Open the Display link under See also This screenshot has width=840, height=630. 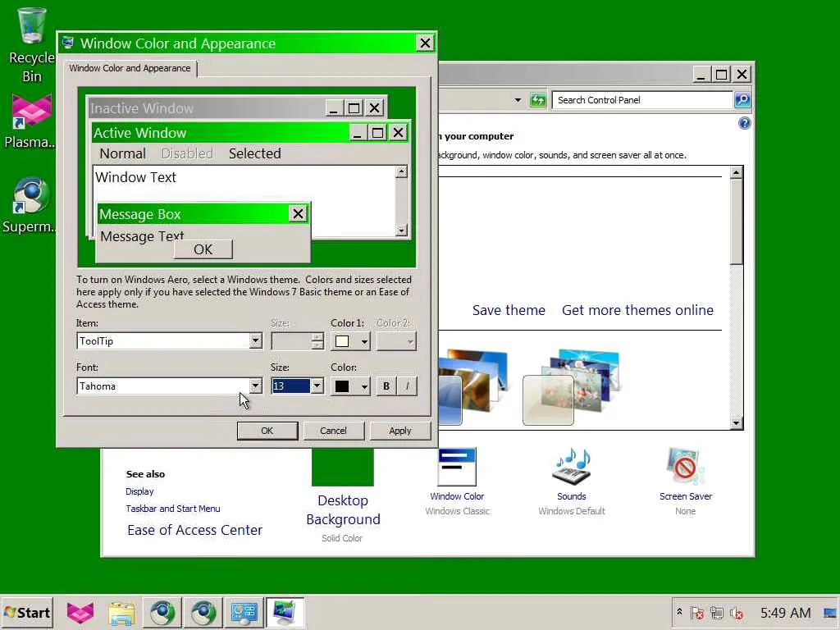[x=139, y=491]
